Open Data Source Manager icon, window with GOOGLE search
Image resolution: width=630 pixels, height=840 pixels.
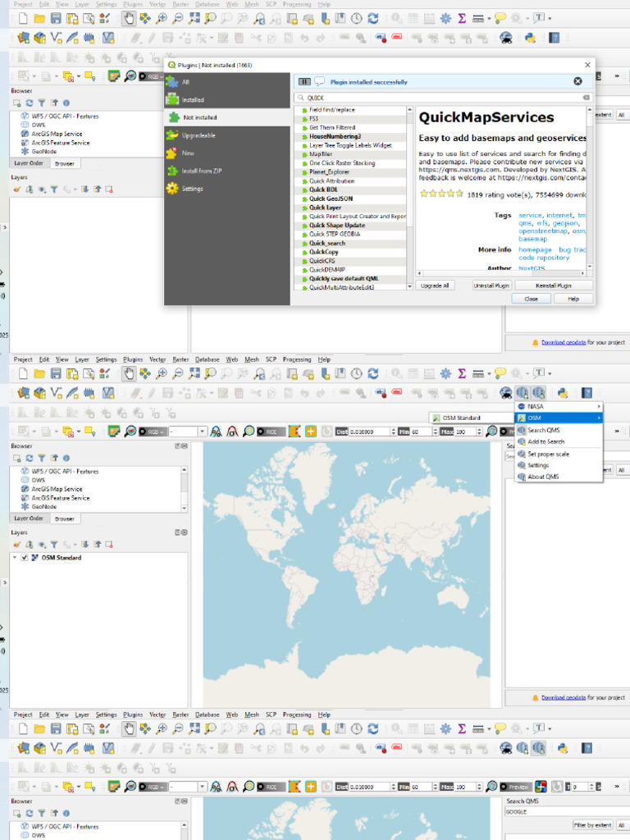coord(23,748)
